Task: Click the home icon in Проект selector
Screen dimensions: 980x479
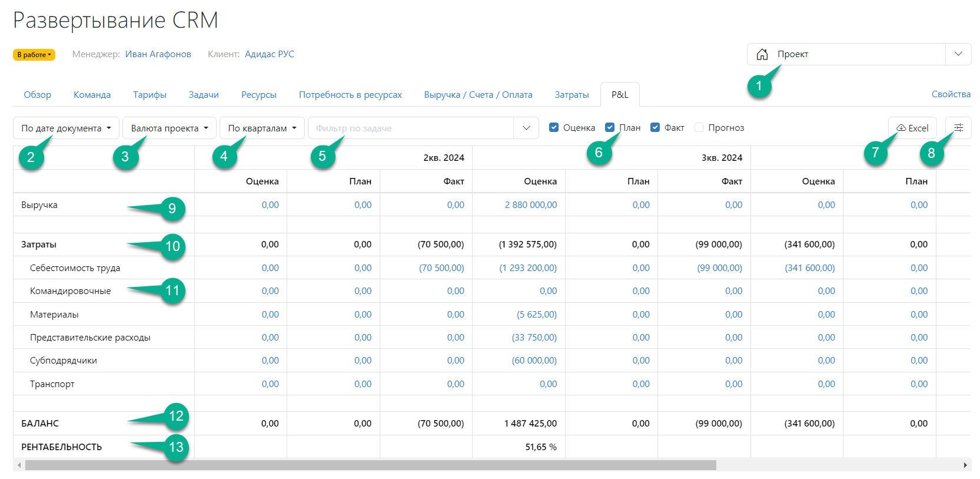Action: tap(762, 54)
